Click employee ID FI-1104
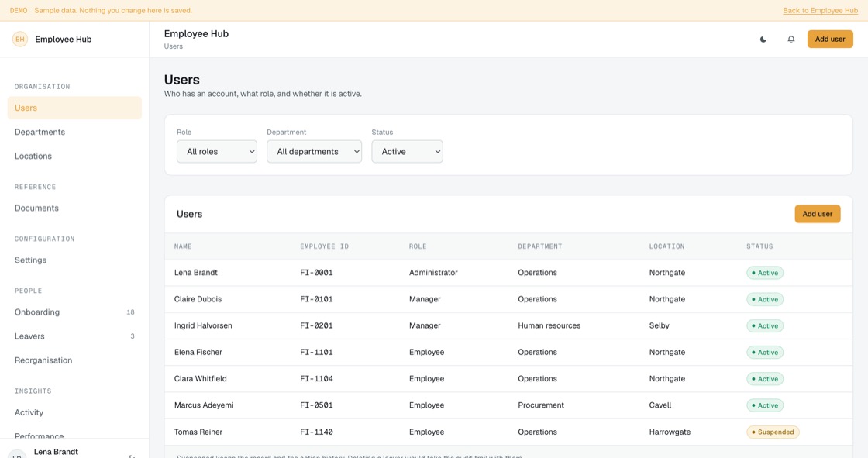Screen dimensions: 868x458 317,379
